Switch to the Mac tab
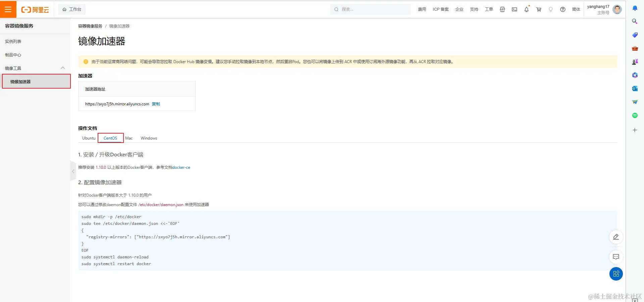Screen dimensions: 644x302 pos(129,138)
